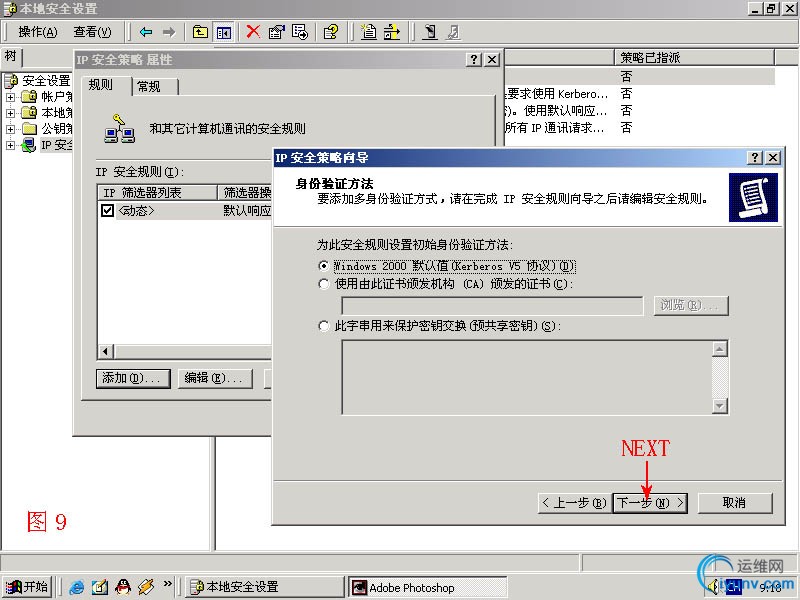Image resolution: width=800 pixels, height=600 pixels.
Task: Click the 本地安全设置 taskbar button
Action: 264,587
